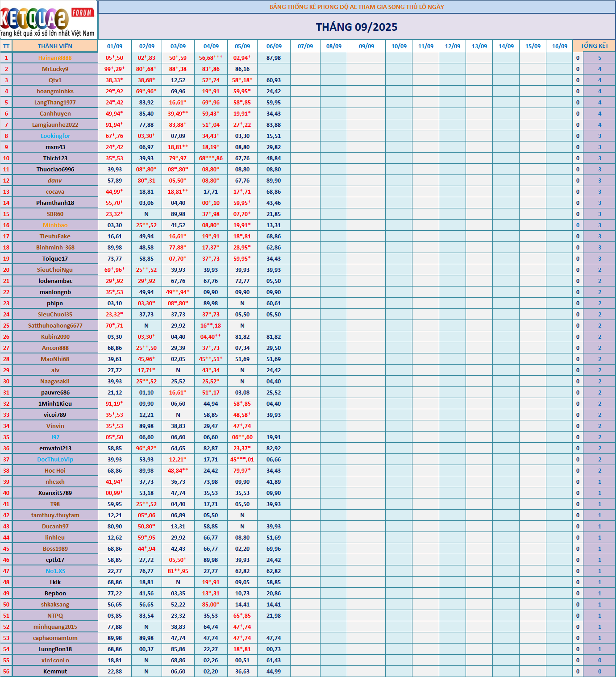Click the cell 99*,29* in MrLucky9's row
Viewport: 616px width, 677px height.
click(115, 69)
